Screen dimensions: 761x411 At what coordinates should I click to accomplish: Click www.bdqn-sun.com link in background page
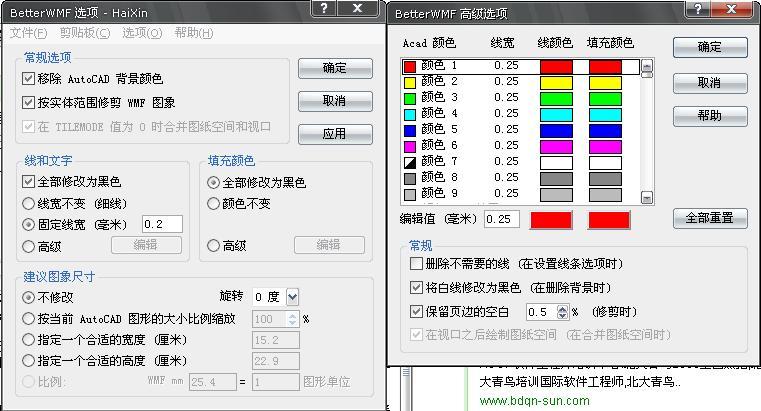534,401
